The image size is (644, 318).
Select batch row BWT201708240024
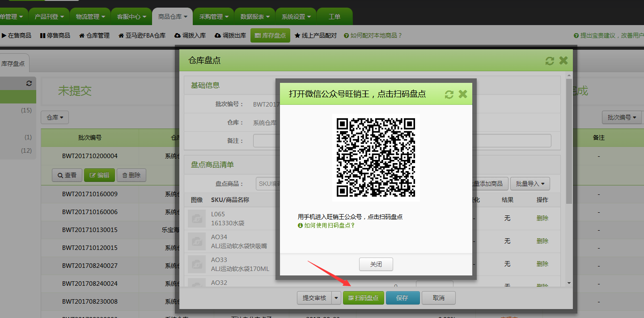click(x=90, y=284)
